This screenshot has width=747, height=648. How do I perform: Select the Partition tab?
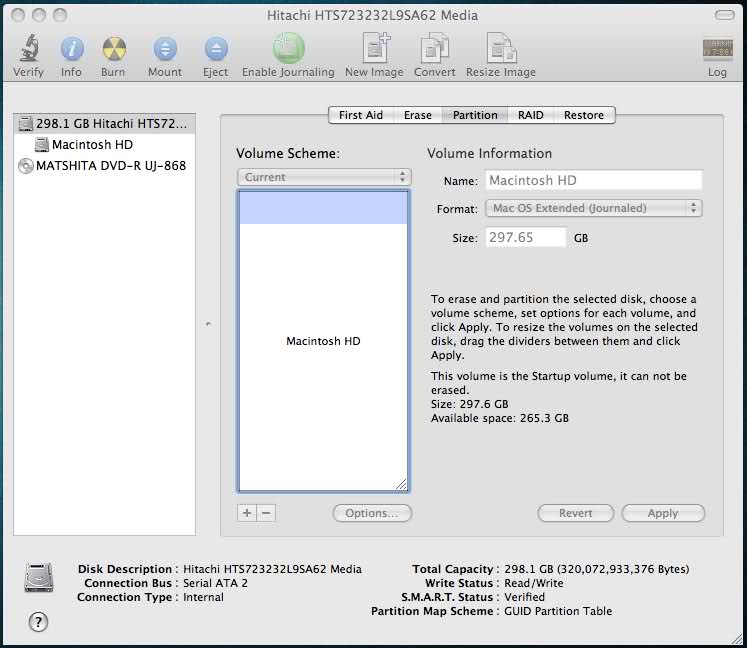click(475, 115)
